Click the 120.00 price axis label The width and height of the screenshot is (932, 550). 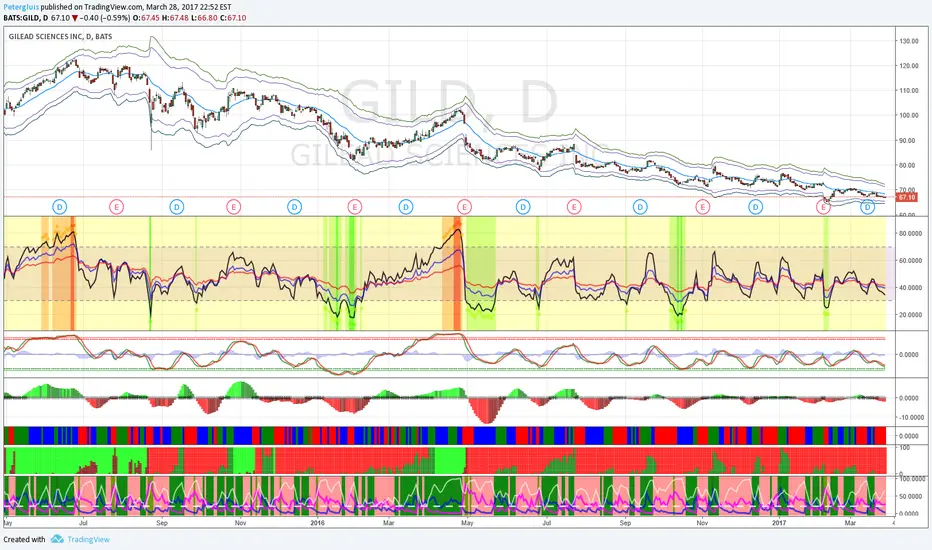click(909, 66)
